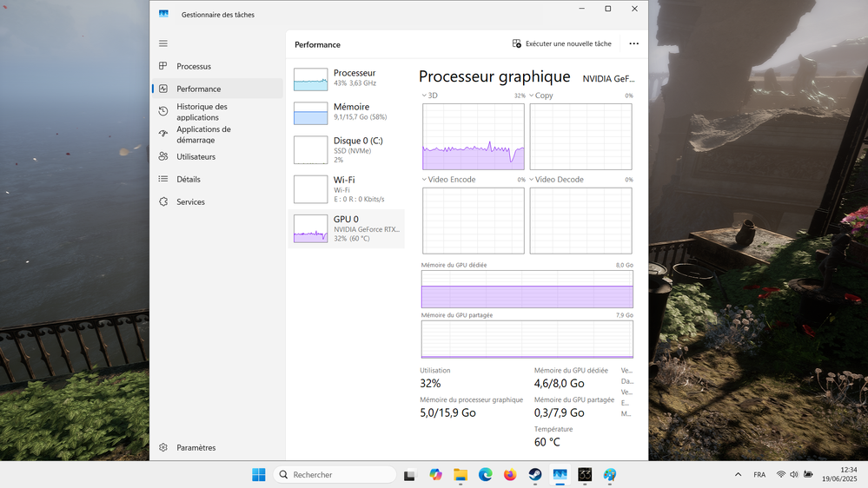Screen dimensions: 868x488
Task: Click the Rechercher taskbar search box
Action: pyautogui.click(x=335, y=475)
